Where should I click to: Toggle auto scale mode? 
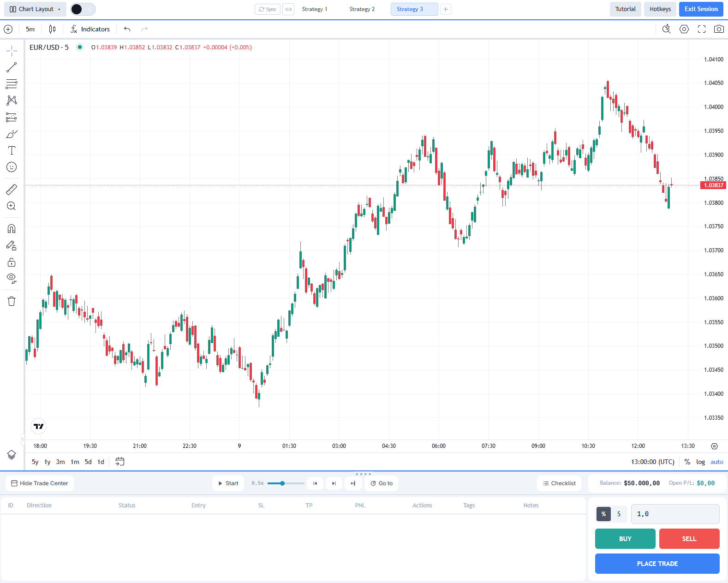(716, 462)
